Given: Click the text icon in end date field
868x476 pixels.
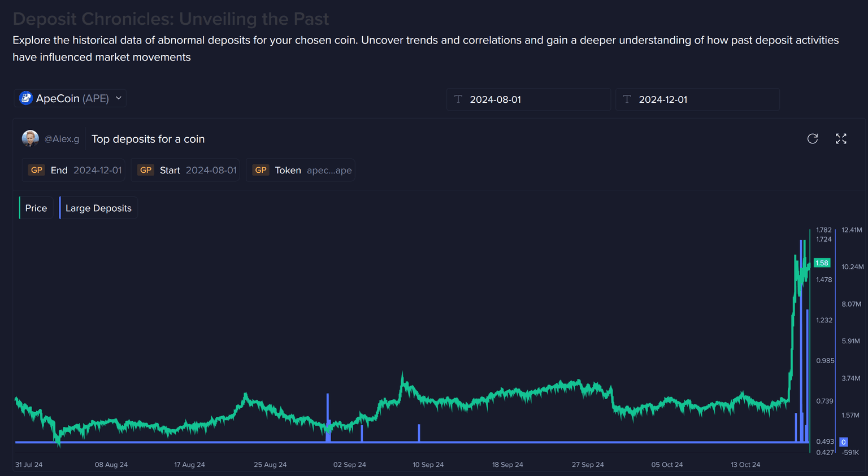Looking at the screenshot, I should point(627,99).
